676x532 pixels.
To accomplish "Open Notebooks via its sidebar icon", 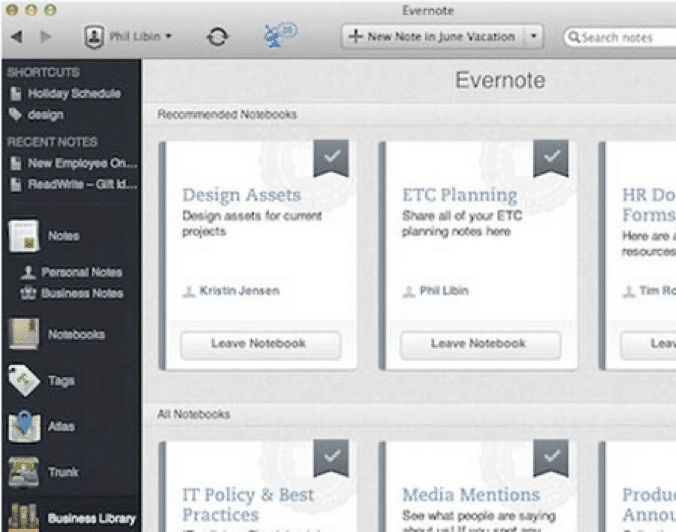I will pos(24,335).
